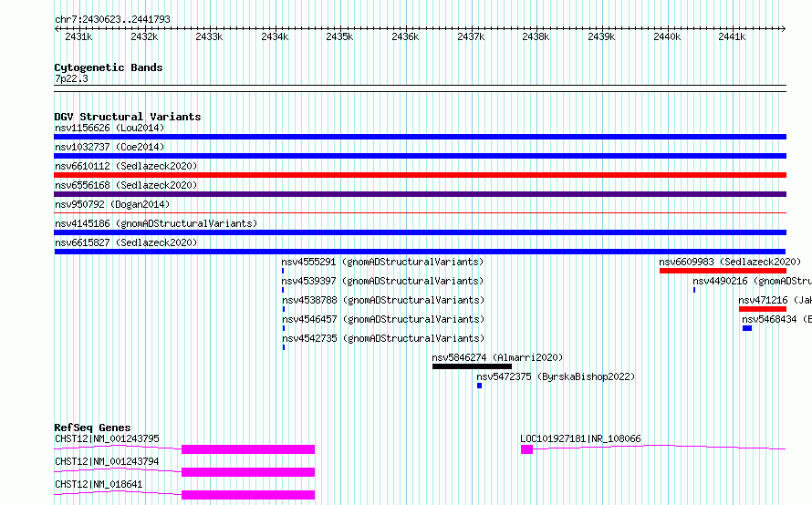Open the nsv5472375 (ByrskaBishop2022) label
Screen dimensions: 812x505
coord(556,376)
